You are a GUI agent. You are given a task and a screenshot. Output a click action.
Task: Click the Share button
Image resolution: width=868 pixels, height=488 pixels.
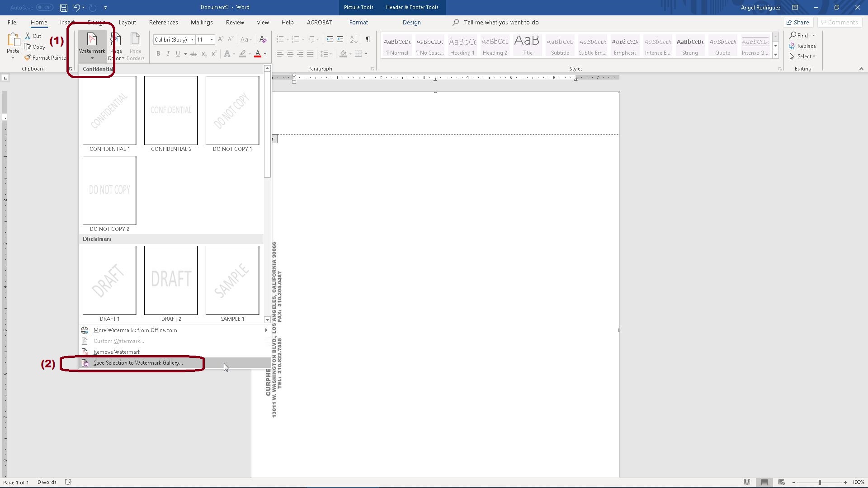798,22
